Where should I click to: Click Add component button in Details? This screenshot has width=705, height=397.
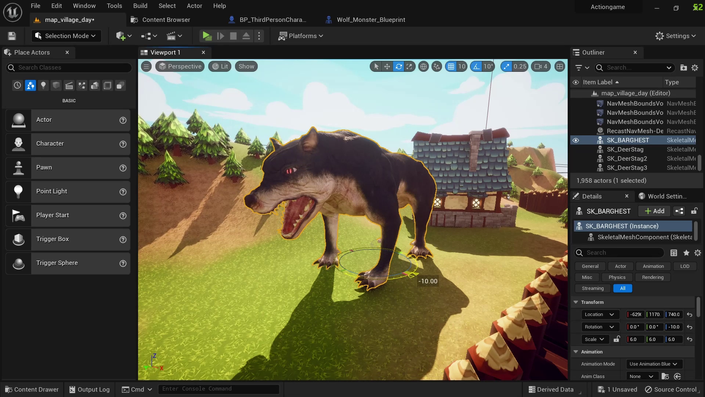(655, 211)
